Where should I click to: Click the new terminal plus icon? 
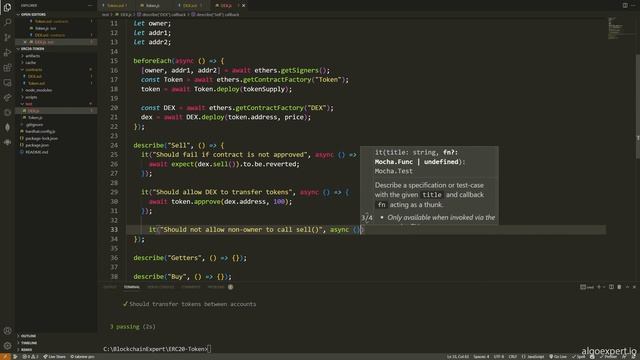599,287
